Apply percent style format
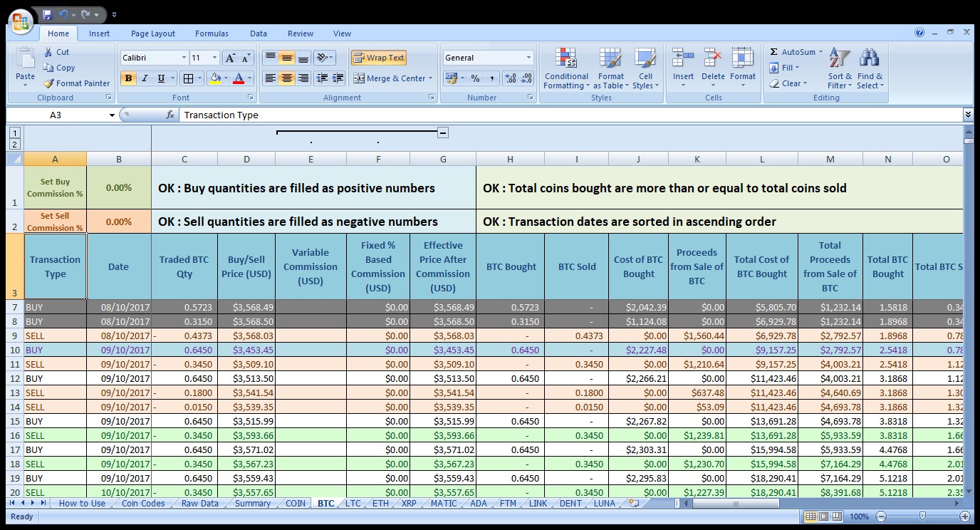This screenshot has width=980, height=530. [x=475, y=78]
